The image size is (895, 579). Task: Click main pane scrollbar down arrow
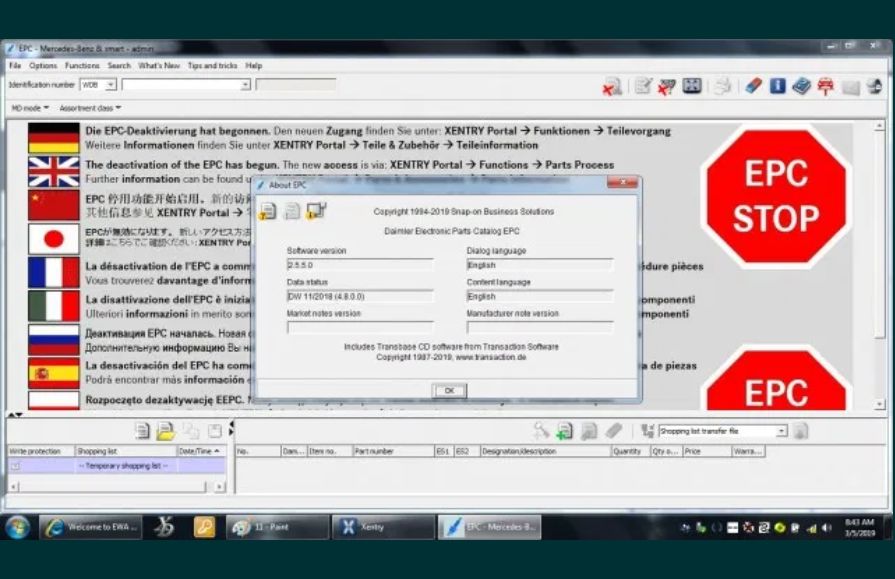[880, 404]
